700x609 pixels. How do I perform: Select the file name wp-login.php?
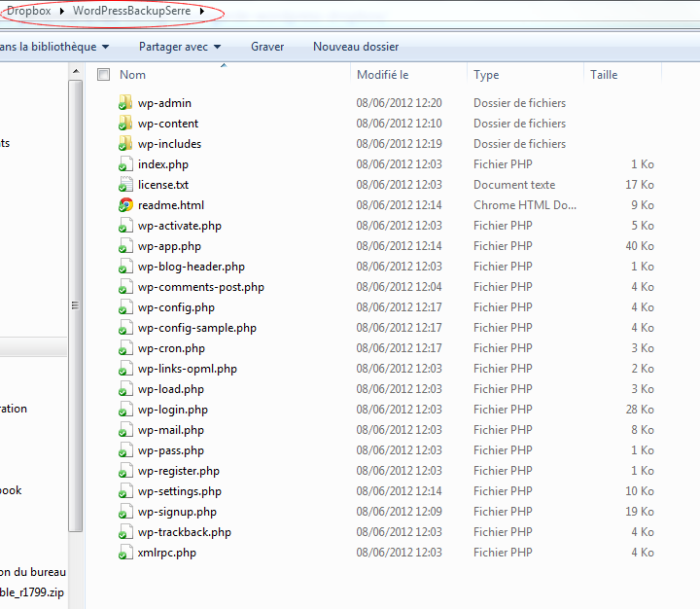click(x=173, y=410)
